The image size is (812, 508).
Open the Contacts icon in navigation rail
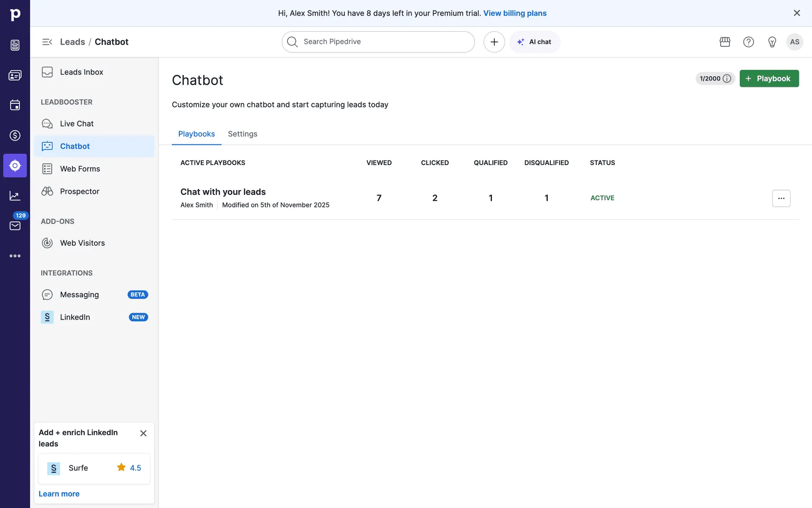tap(15, 75)
